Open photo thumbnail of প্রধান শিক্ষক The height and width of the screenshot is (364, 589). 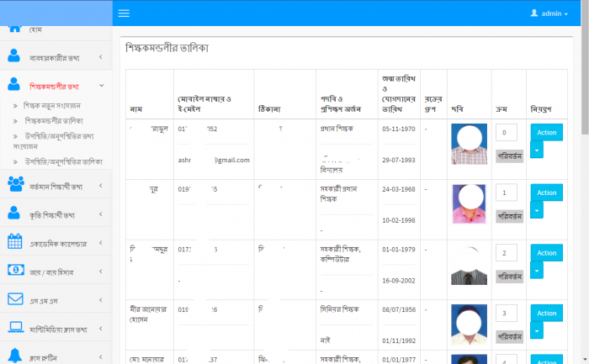click(470, 144)
